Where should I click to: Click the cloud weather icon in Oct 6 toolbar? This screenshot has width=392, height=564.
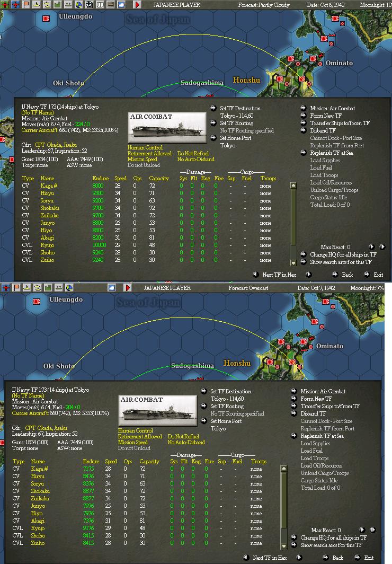pos(121,4)
